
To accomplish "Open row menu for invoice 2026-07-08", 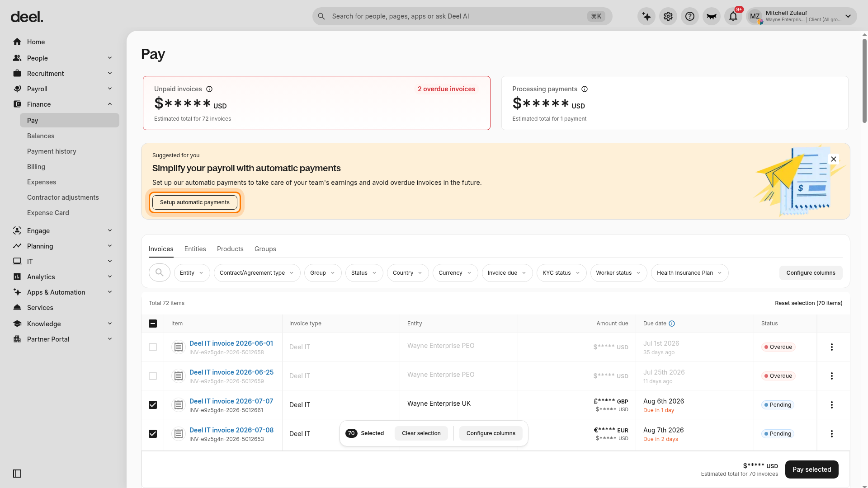I will pos(832,434).
